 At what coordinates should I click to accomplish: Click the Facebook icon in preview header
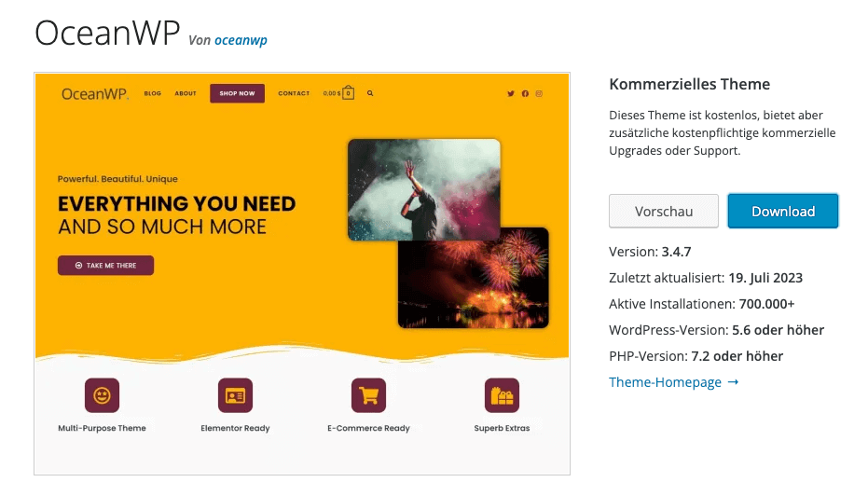[x=525, y=93]
